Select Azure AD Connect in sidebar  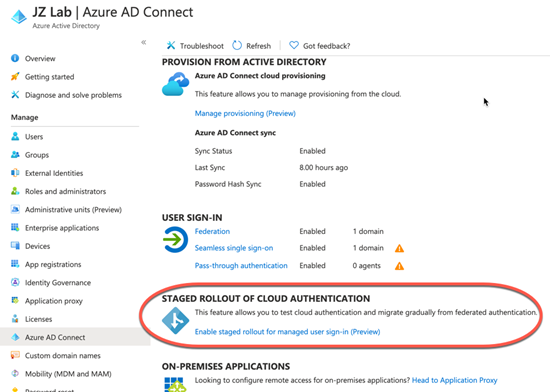[x=75, y=337]
